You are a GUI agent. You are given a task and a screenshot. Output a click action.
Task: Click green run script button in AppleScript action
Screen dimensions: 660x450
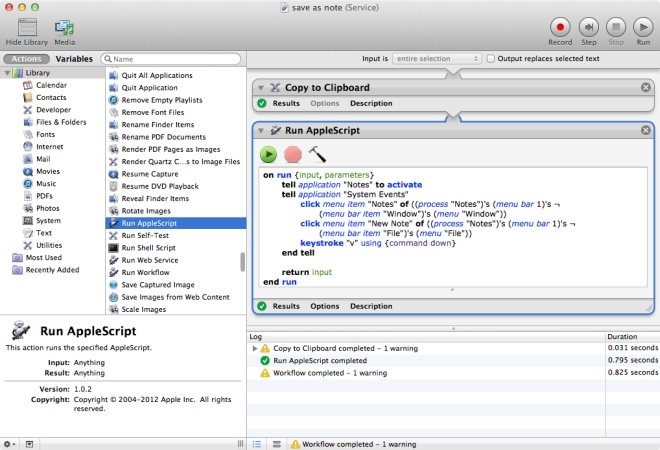(x=269, y=154)
